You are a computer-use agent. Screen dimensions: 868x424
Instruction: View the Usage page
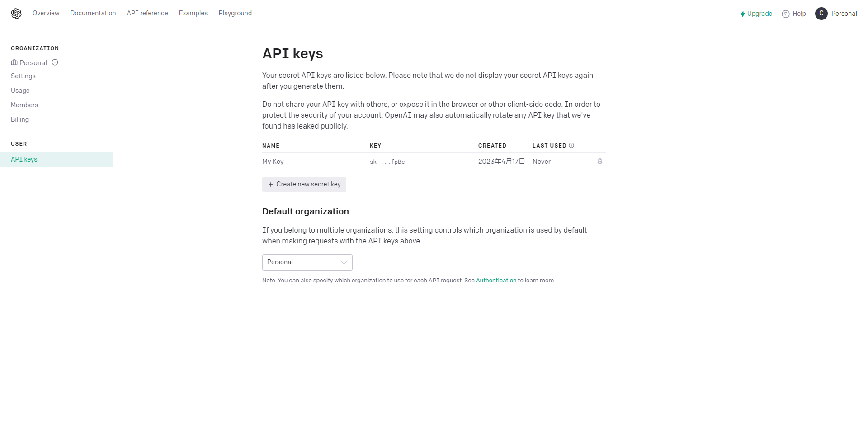tap(20, 91)
